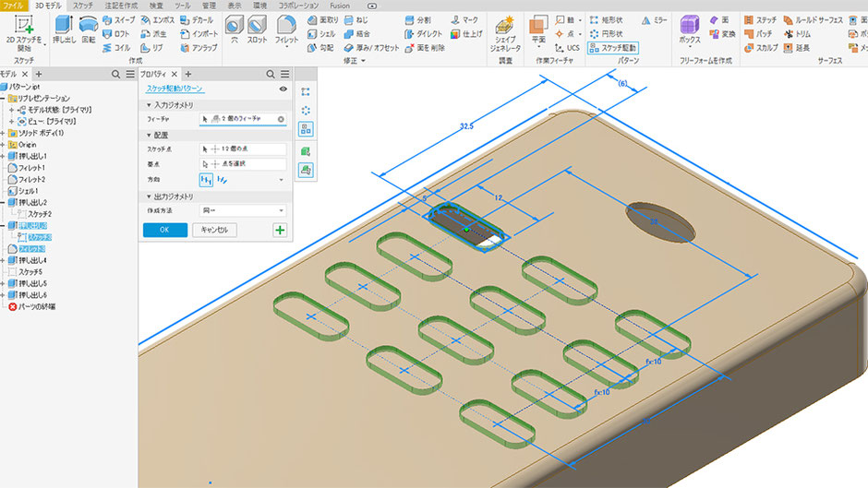Select sketch-driven pattern mode in side strip
The width and height of the screenshot is (868, 488).
(x=306, y=129)
